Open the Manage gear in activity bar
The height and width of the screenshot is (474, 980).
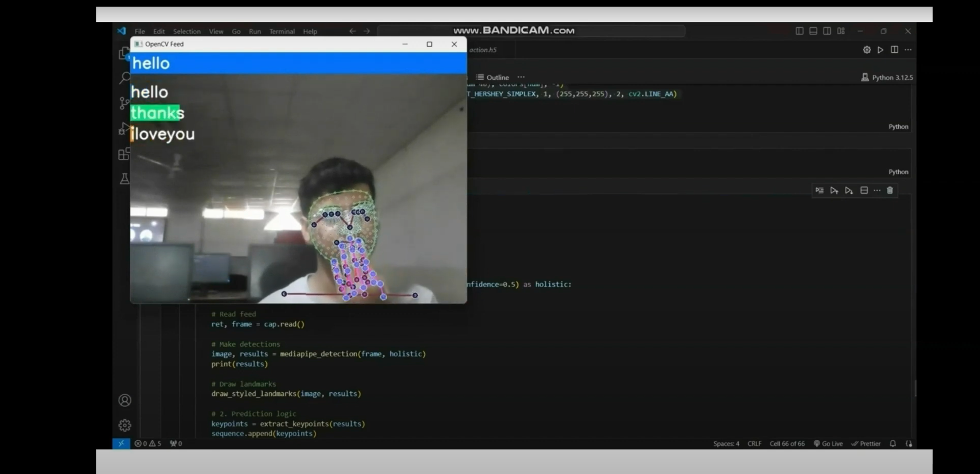click(x=125, y=425)
